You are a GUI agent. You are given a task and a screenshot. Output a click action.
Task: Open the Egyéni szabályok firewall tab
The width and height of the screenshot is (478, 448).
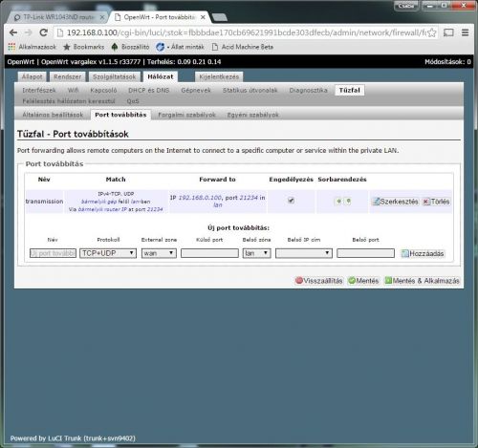point(253,115)
